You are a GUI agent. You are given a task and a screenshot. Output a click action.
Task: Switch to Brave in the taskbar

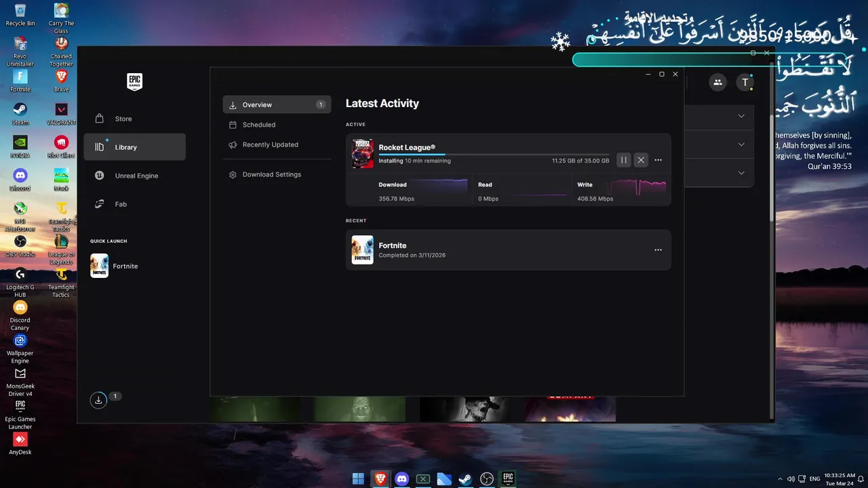(x=380, y=479)
